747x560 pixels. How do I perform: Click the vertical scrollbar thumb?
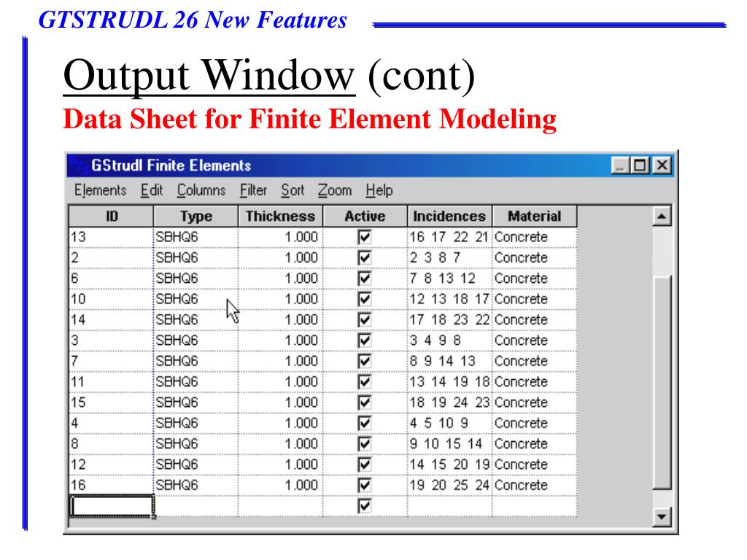[x=661, y=382]
